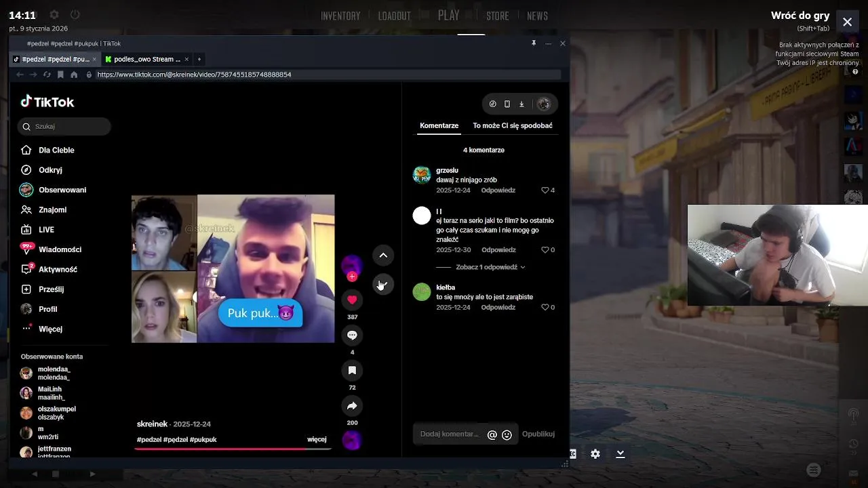Like the video with the heart icon
The width and height of the screenshot is (868, 488).
point(352,300)
